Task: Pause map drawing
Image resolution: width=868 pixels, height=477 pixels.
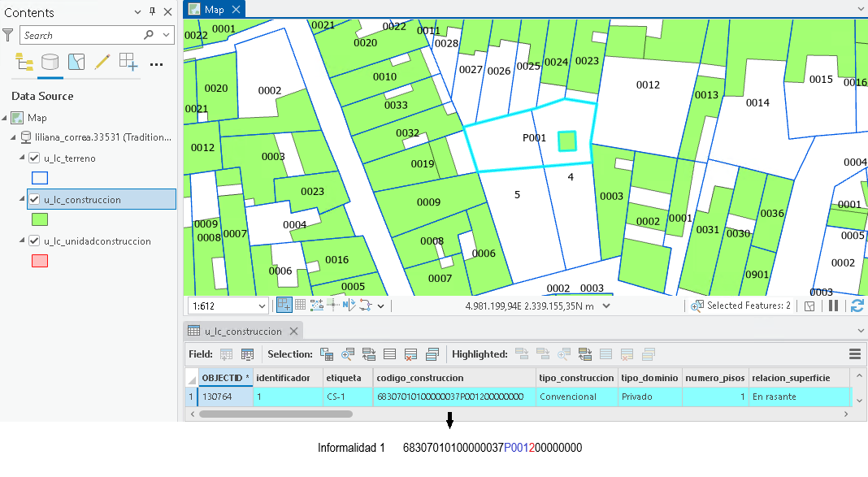Action: (833, 306)
